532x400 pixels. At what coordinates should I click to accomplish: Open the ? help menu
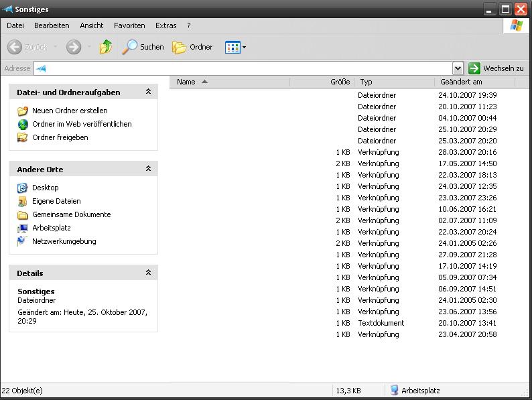pyautogui.click(x=189, y=25)
